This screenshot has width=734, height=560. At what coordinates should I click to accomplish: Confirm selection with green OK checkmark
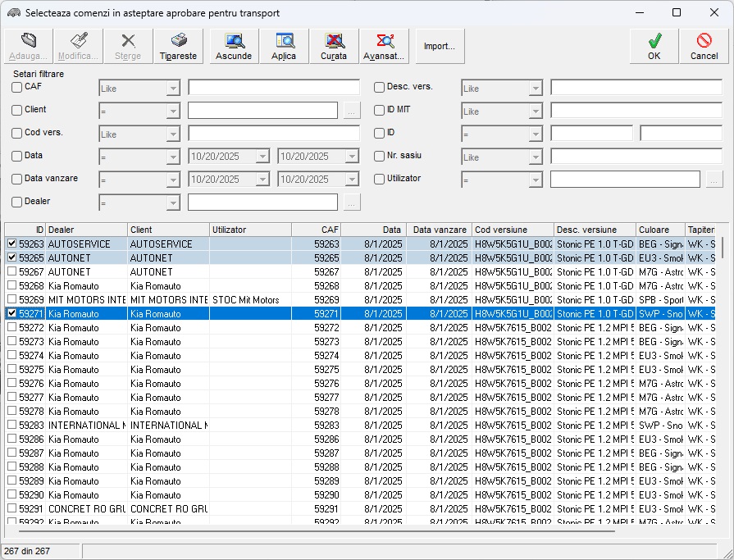(654, 41)
